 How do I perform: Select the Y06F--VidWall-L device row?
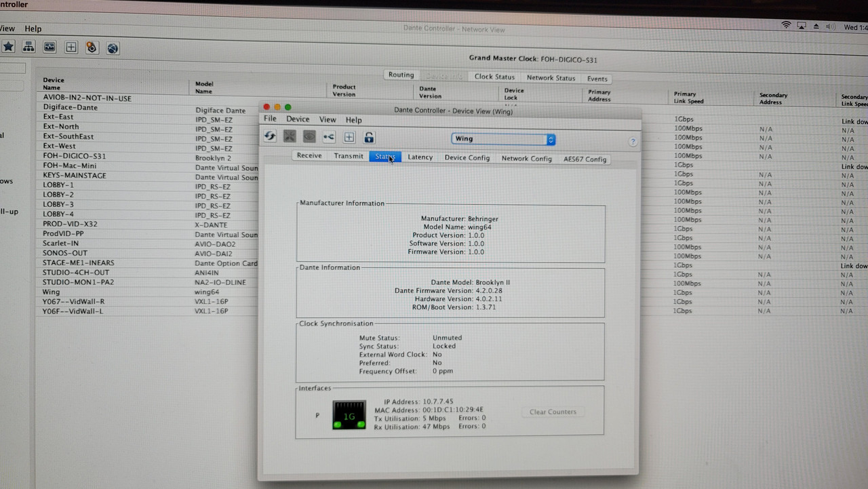[x=73, y=311]
